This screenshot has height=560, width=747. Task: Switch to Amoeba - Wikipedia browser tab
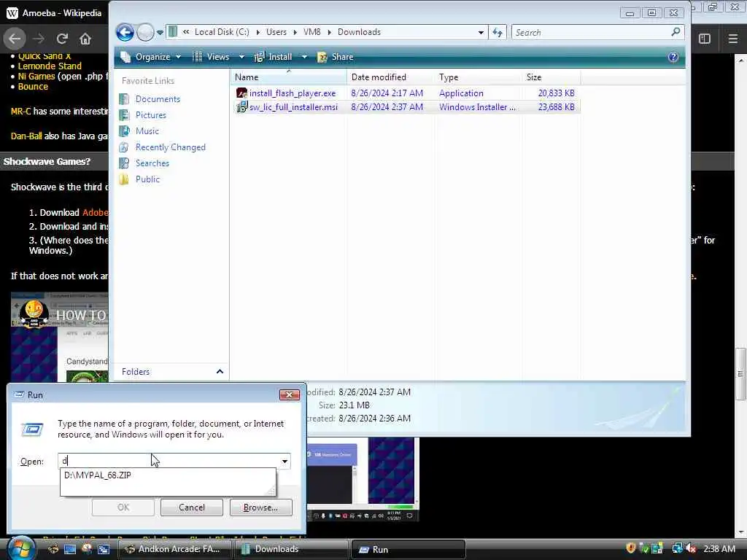[54, 13]
